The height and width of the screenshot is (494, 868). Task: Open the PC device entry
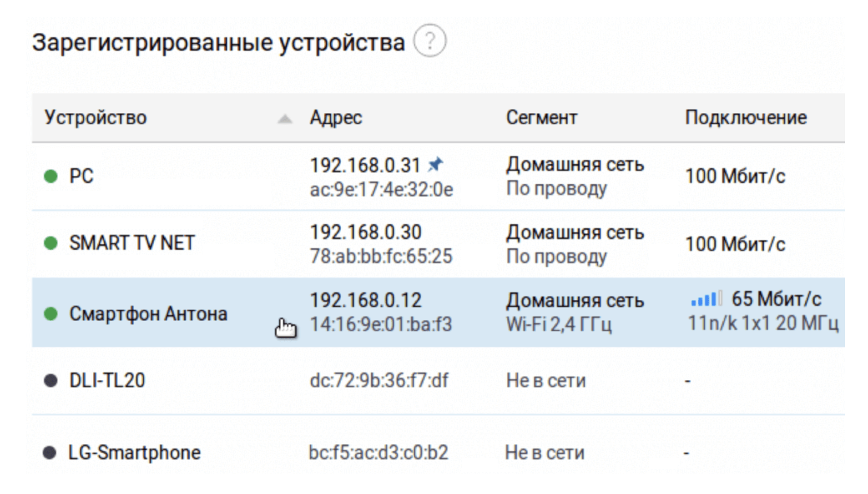click(81, 176)
